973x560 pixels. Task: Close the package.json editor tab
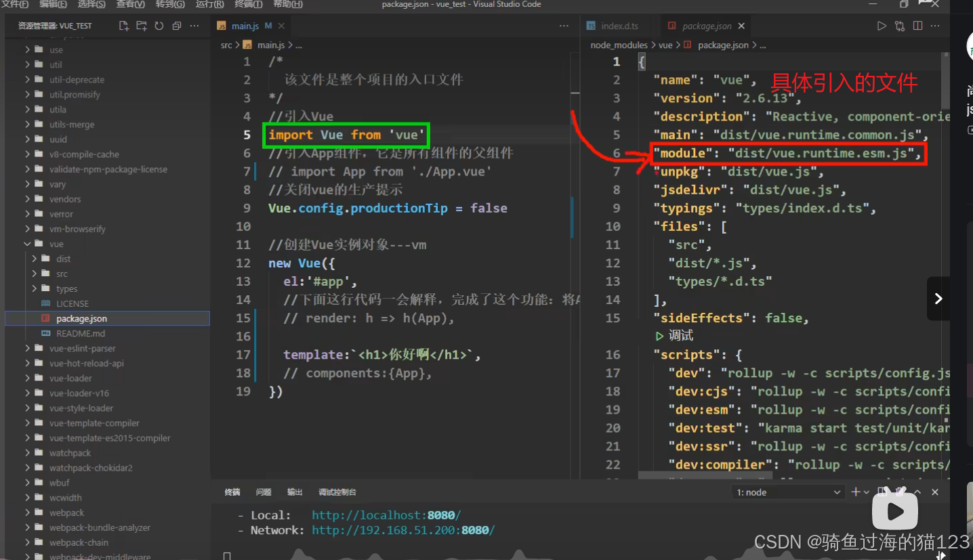(x=741, y=26)
